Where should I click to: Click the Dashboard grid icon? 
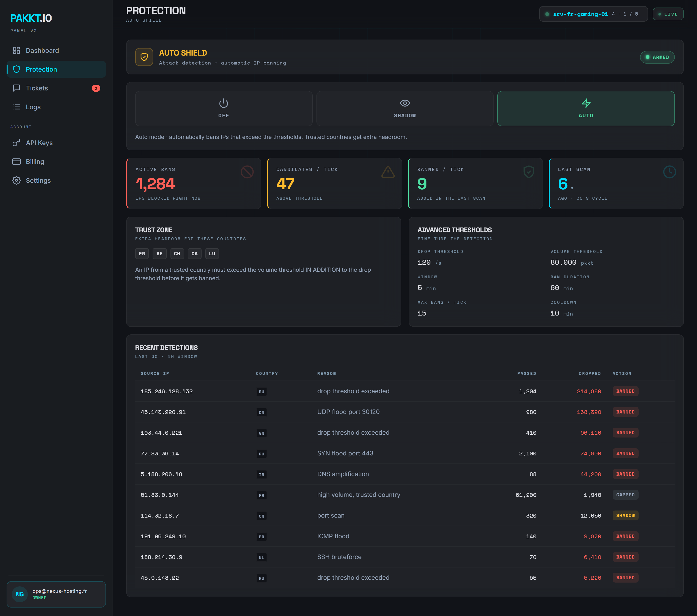pyautogui.click(x=16, y=50)
